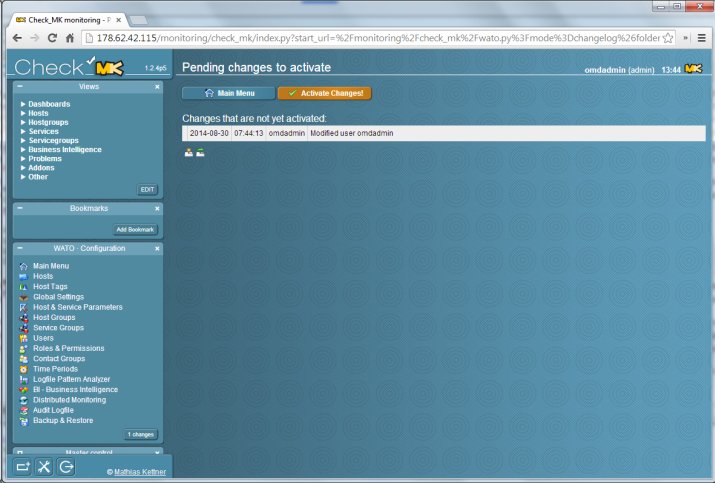The image size is (715, 483).
Task: Open the Mathias Kettner link
Action: (x=140, y=472)
